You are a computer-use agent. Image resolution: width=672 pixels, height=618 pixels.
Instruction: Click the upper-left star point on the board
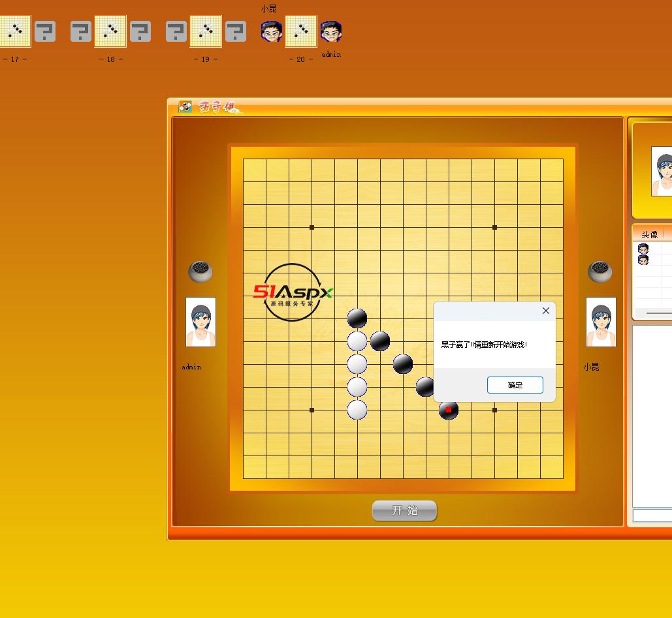pyautogui.click(x=312, y=227)
